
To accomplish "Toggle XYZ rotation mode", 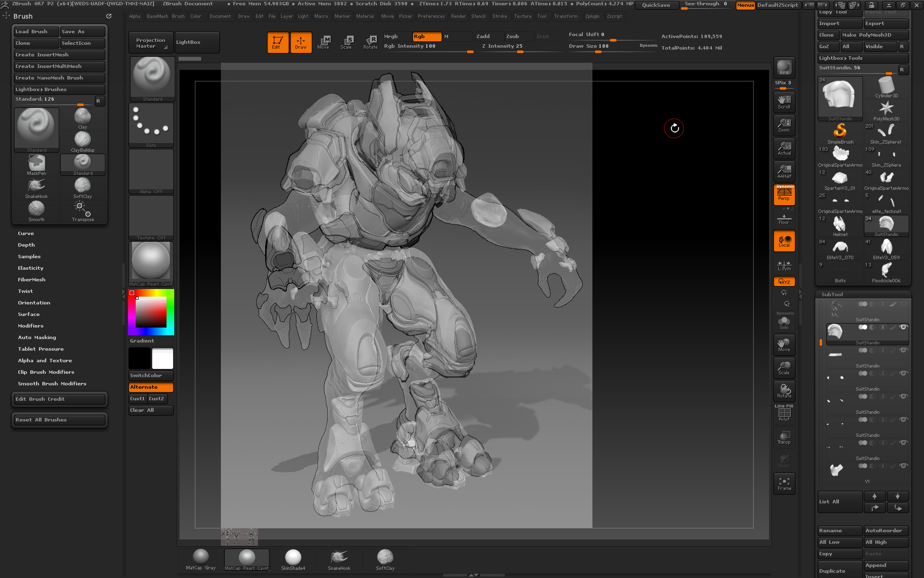I will [x=784, y=281].
